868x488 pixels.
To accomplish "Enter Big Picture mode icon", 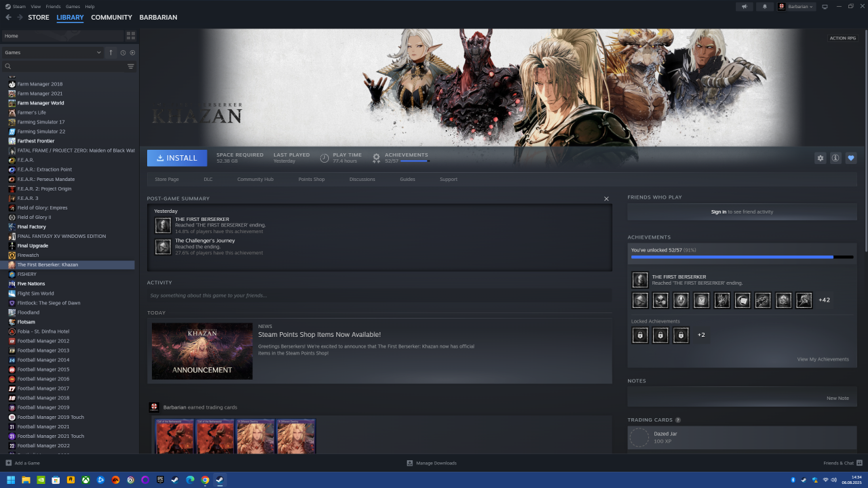I will 825,7.
